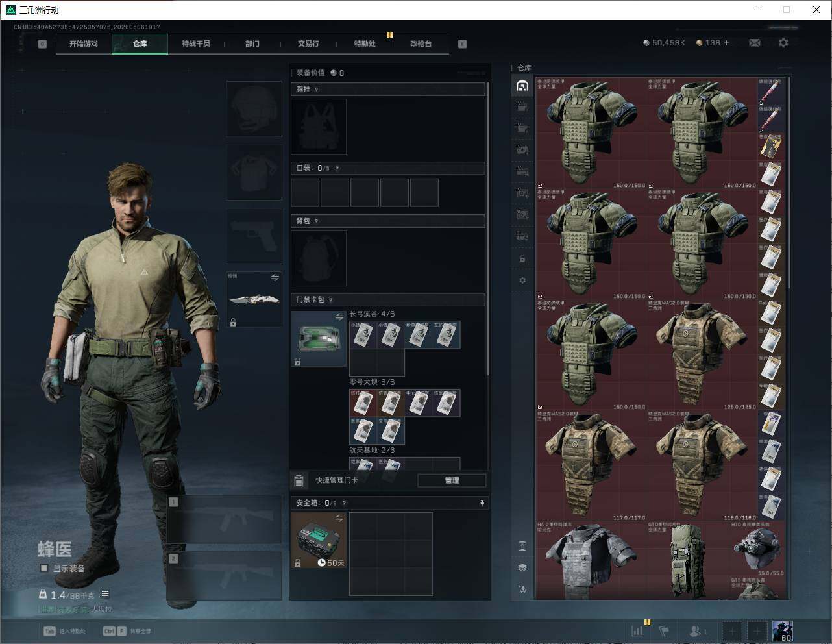
Task: Open the 特战干员 tab
Action: (x=196, y=43)
